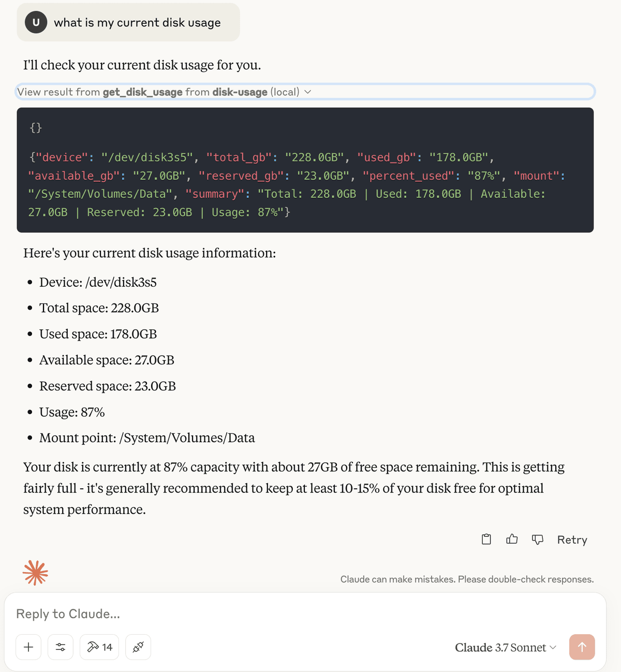The height and width of the screenshot is (672, 621).
Task: Send message with the arrow button
Action: [582, 647]
